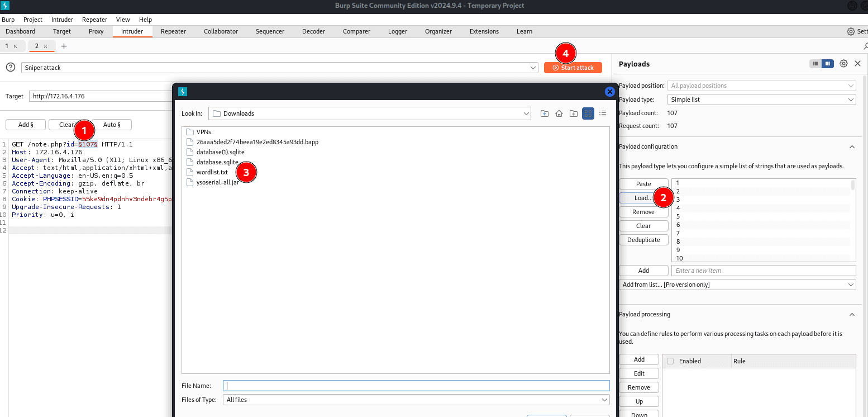Create a new folder in file dialog

click(574, 113)
